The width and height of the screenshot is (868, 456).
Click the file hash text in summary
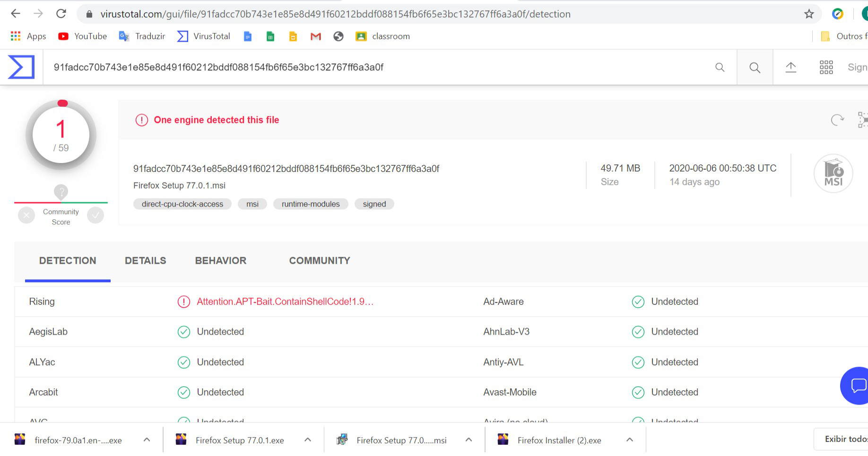[286, 169]
